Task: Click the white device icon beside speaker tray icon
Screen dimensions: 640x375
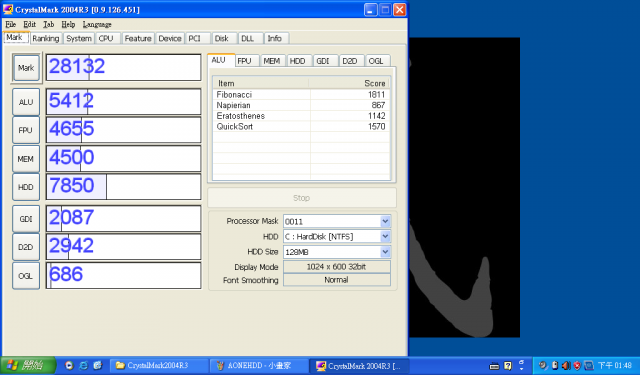Action: [555, 366]
